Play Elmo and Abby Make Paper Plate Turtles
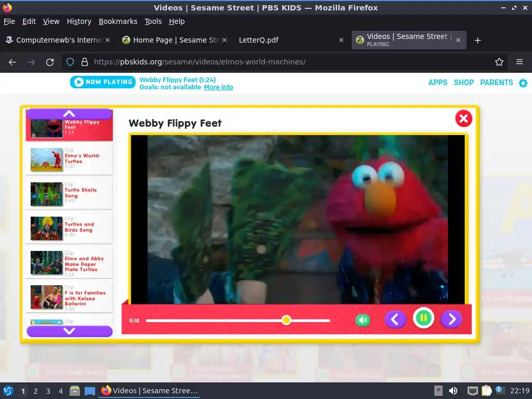This screenshot has height=399, width=532. (x=69, y=262)
